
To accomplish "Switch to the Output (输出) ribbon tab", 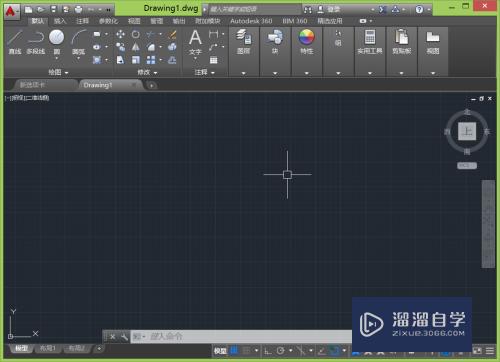I will [179, 21].
